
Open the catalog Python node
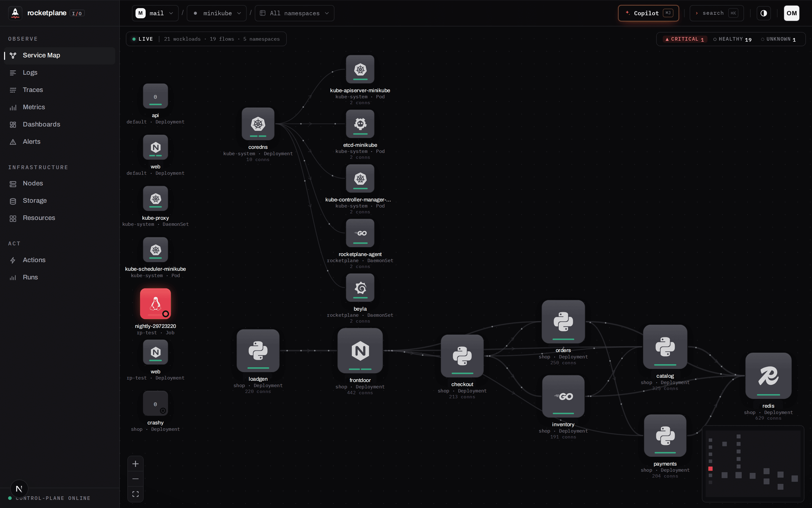665,347
